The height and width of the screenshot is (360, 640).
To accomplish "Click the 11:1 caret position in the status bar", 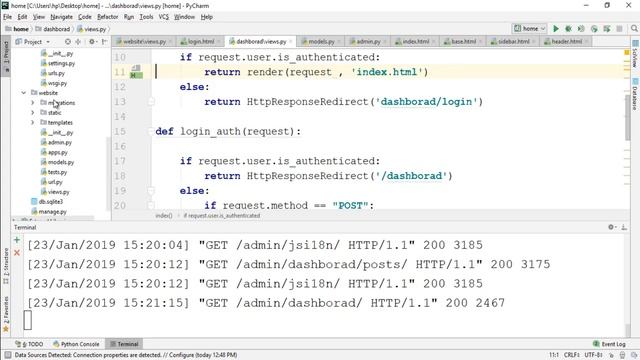I will [x=554, y=355].
